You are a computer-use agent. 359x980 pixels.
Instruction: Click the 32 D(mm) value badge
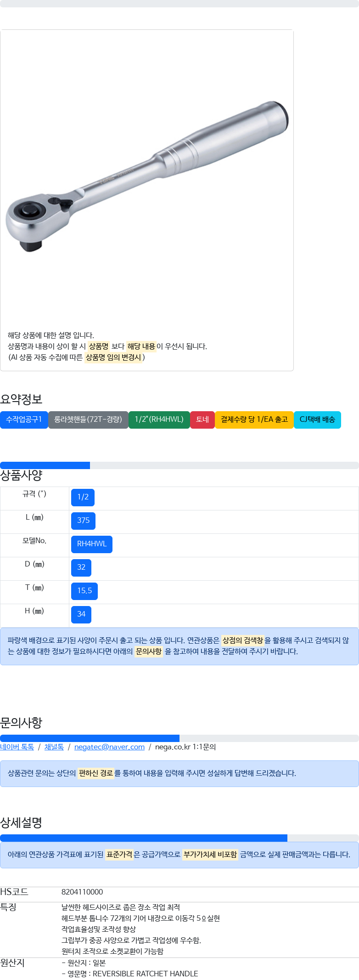tap(81, 567)
